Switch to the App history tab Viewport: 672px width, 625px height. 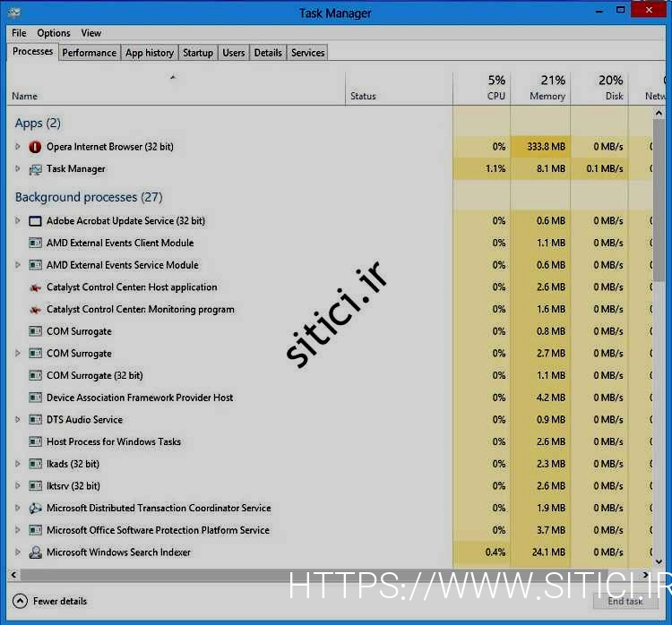tap(150, 53)
